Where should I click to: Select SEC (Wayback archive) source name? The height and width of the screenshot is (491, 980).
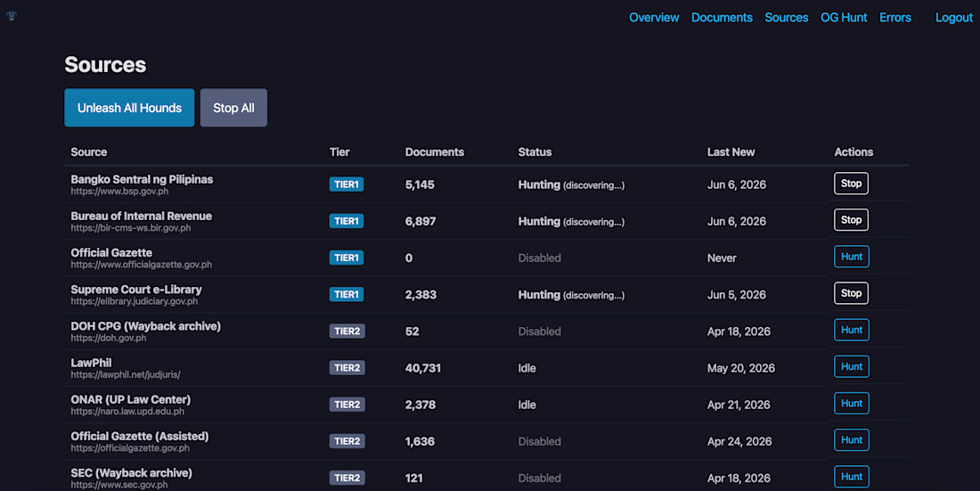coord(131,473)
